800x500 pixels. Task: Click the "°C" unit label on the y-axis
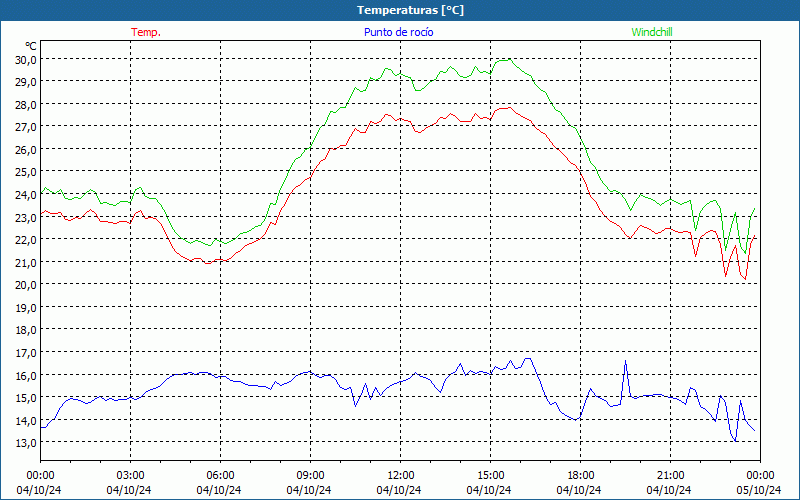tap(31, 46)
